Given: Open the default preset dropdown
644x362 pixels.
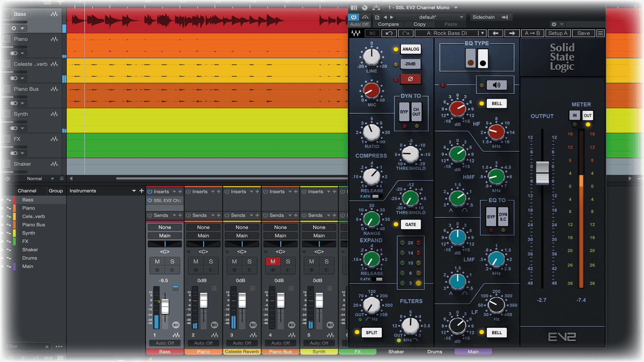Looking at the screenshot, I should point(462,17).
